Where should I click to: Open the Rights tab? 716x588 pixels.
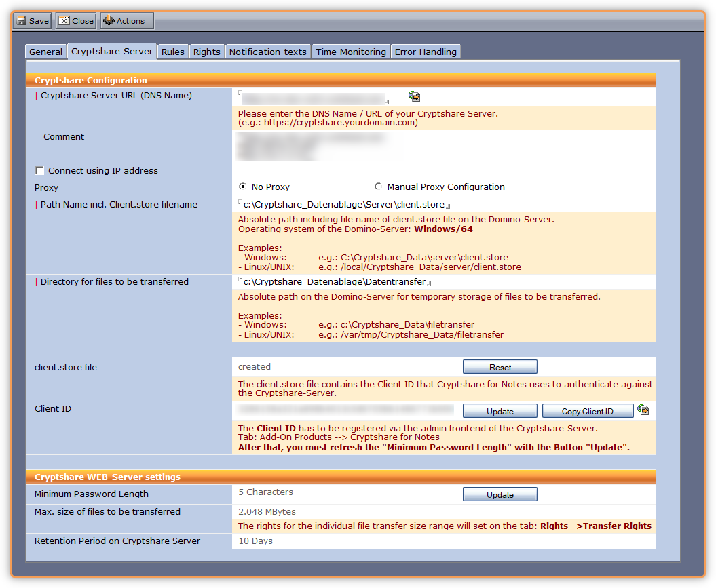point(206,52)
